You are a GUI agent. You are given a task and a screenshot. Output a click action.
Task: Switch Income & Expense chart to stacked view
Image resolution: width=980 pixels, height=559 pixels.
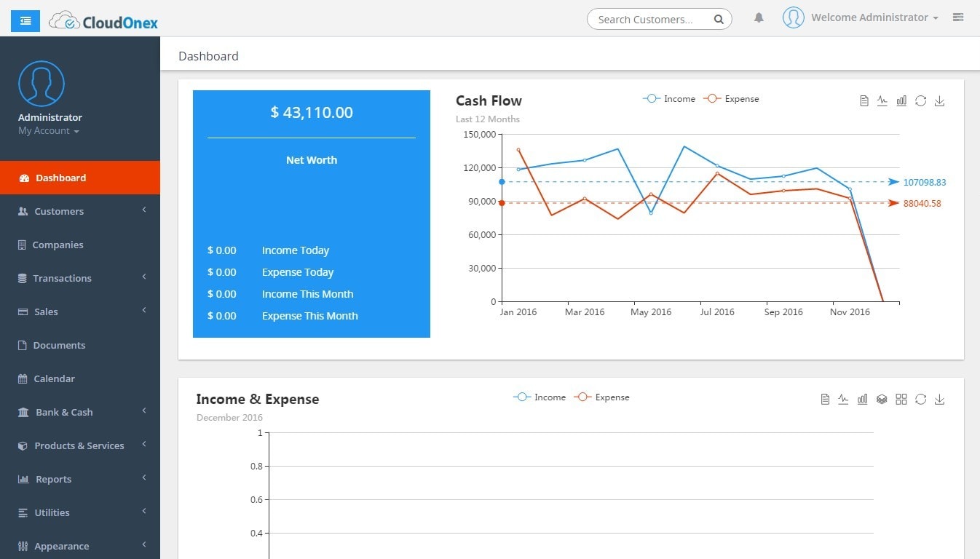point(882,400)
